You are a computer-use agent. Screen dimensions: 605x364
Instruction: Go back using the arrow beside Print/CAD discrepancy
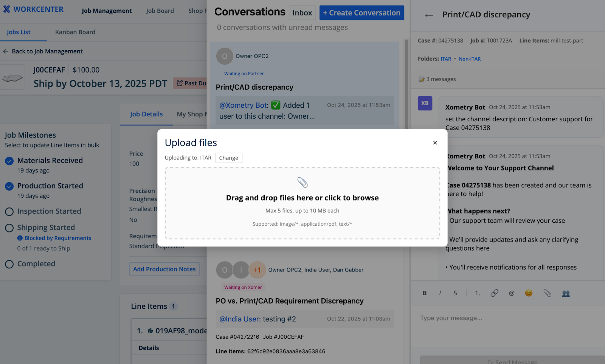429,15
